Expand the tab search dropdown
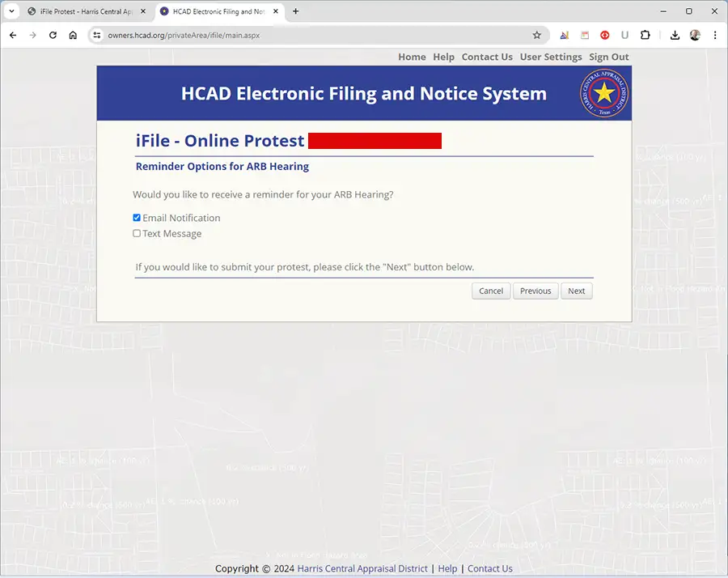 tap(11, 11)
